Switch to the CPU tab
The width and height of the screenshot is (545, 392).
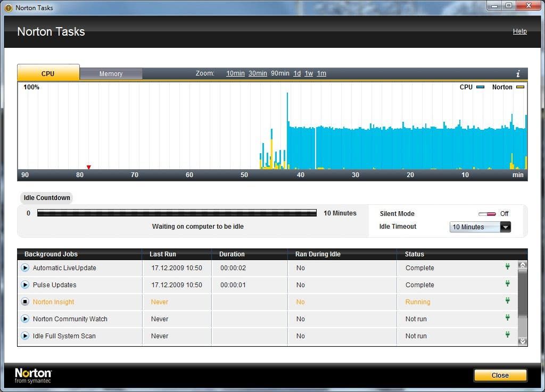click(48, 73)
